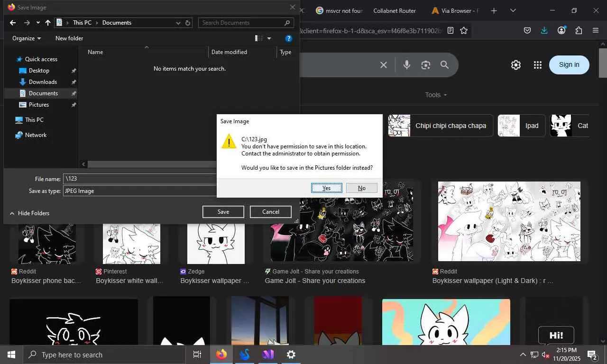
Task: Open the Organize menu
Action: [27, 38]
